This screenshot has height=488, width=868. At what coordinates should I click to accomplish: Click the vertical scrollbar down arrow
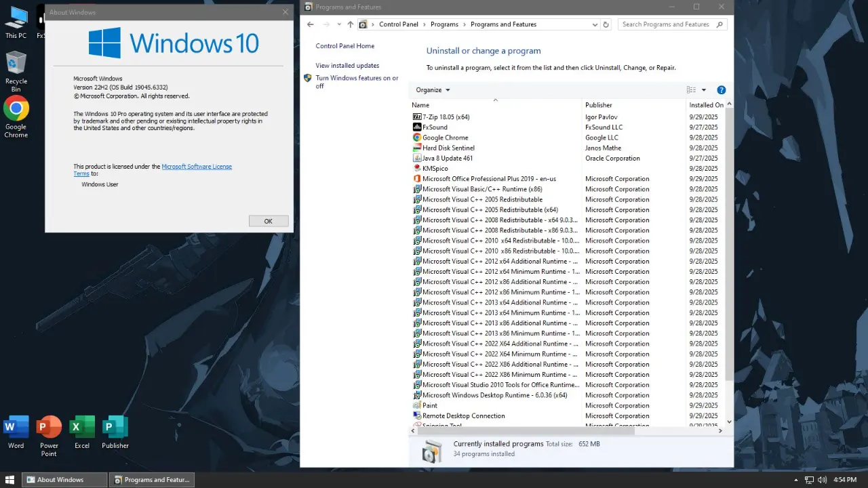[x=729, y=422]
